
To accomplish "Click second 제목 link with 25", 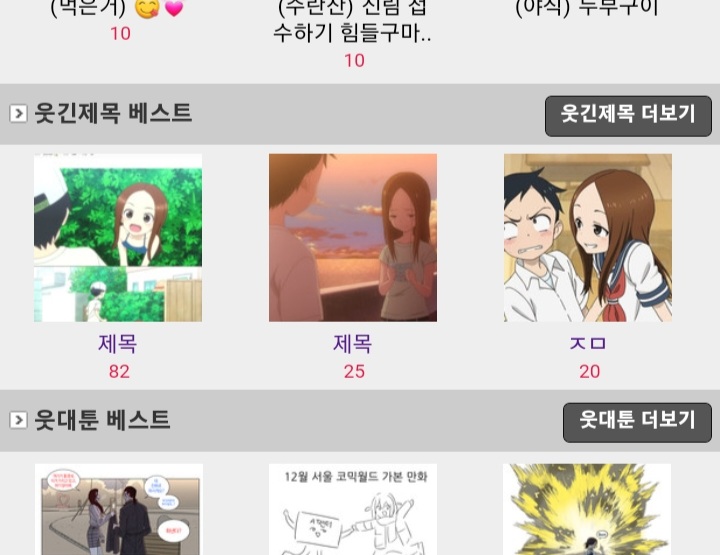I will click(353, 344).
